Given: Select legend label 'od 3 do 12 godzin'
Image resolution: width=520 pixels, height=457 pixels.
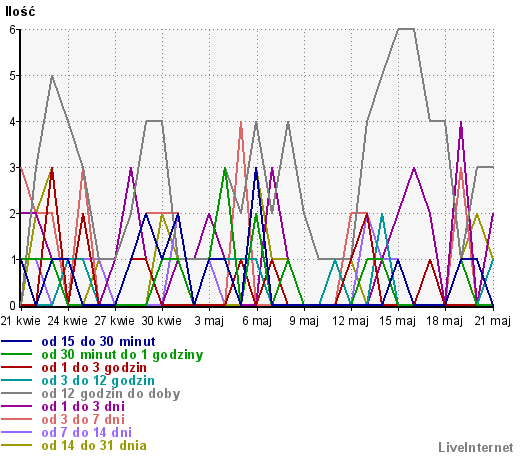Looking at the screenshot, I should click(98, 381).
